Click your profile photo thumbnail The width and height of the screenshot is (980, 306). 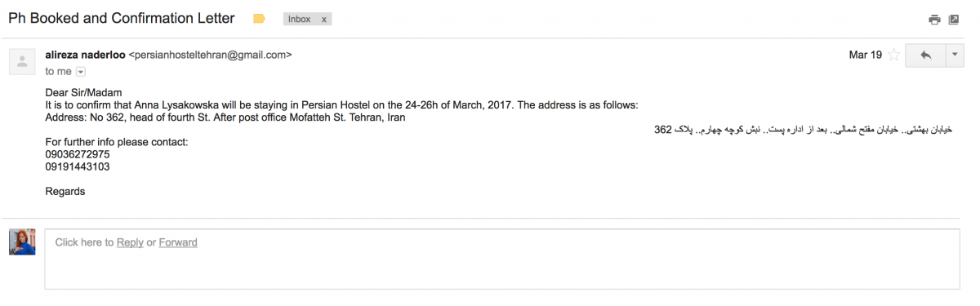pos(22,242)
